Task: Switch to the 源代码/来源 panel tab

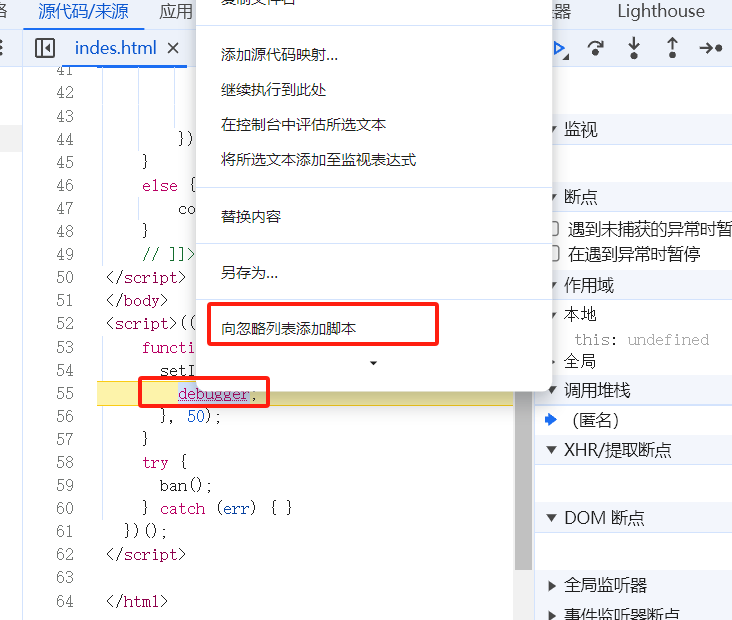Action: (83, 11)
